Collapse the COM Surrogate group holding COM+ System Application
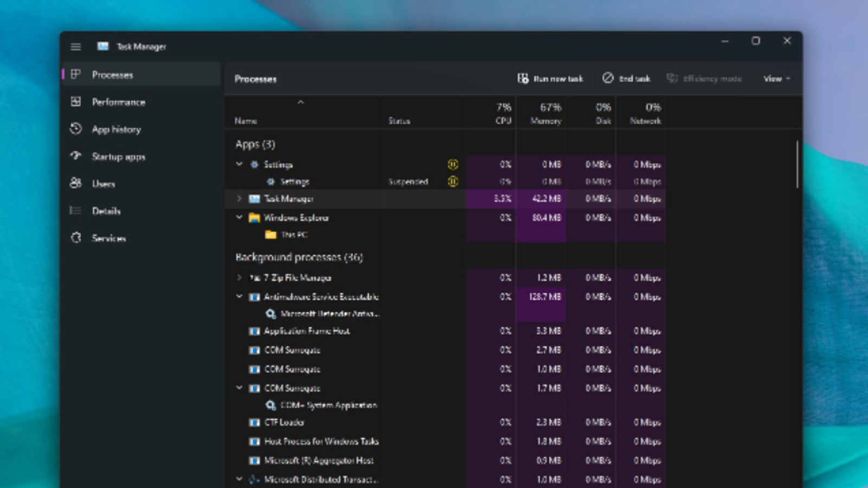Screen dimensions: 868x488 point(239,388)
